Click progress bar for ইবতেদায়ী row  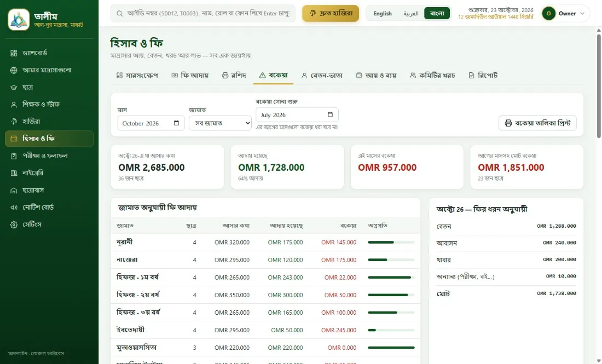(391, 330)
